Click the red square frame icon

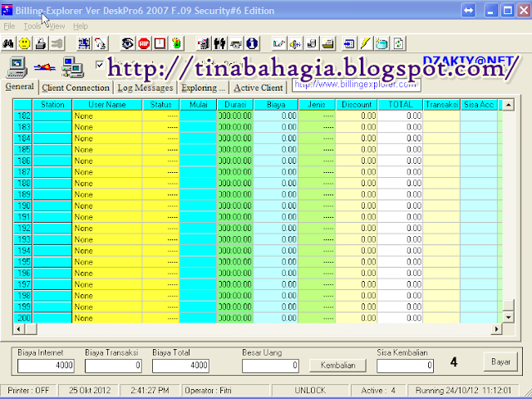(x=160, y=43)
